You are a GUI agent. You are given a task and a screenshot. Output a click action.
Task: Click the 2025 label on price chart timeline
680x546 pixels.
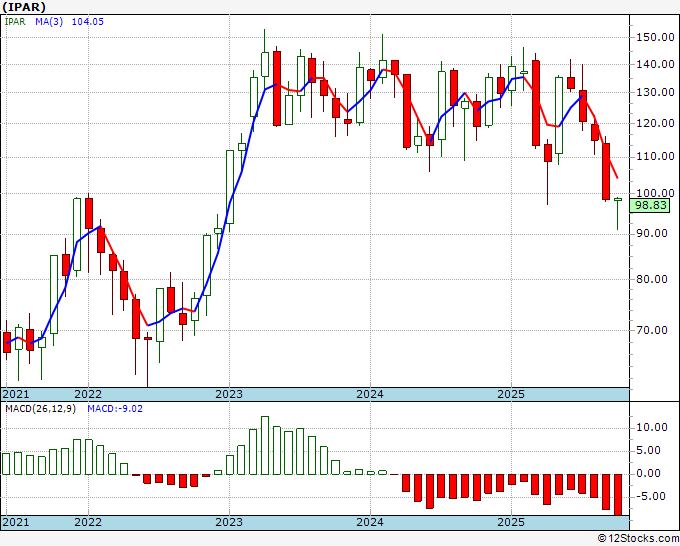pyautogui.click(x=511, y=394)
